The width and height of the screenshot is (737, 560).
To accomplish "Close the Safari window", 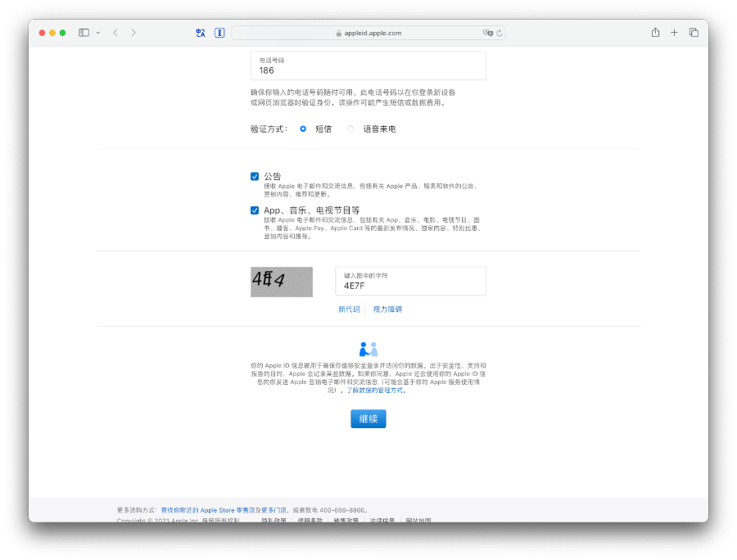I will [x=42, y=33].
